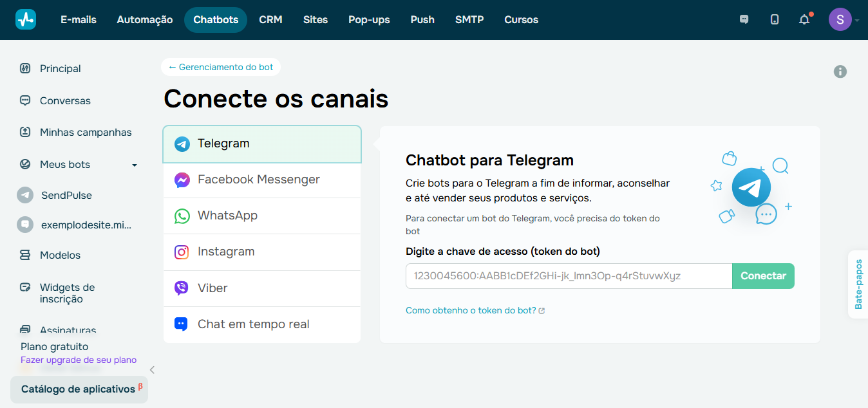Click the info icon at top right
The height and width of the screenshot is (408, 868).
click(840, 71)
